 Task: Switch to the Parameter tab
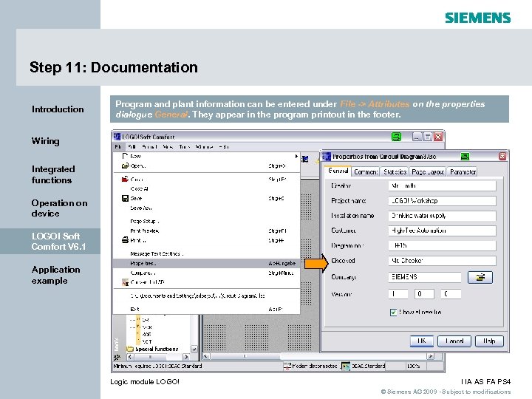click(x=463, y=172)
